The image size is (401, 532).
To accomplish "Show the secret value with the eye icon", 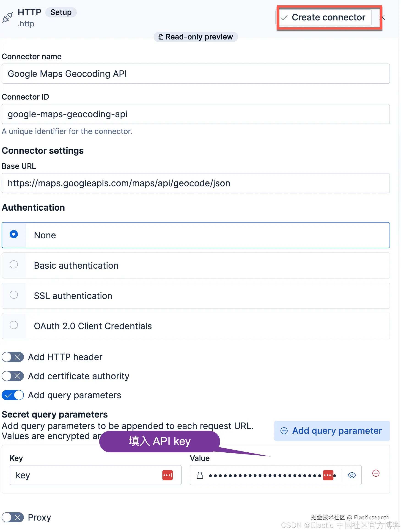I will pos(352,475).
